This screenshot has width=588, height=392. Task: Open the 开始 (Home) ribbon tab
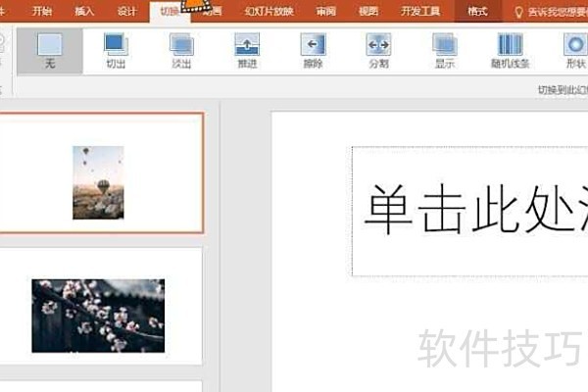coord(42,11)
